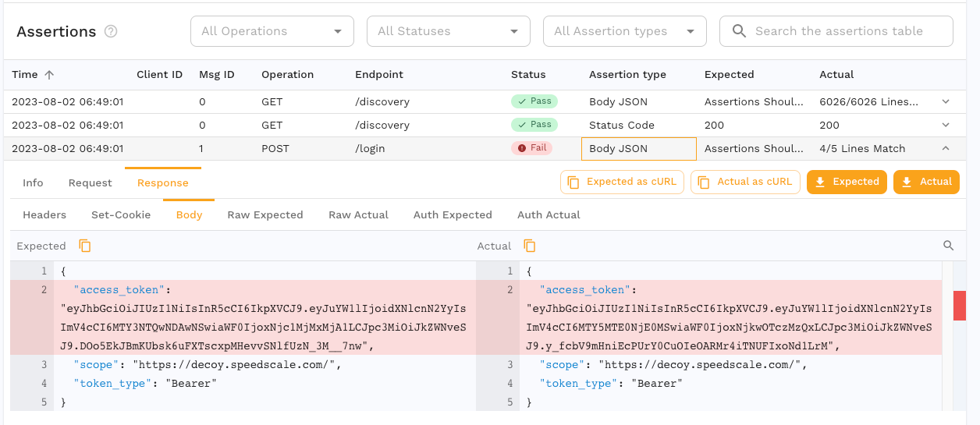Open the All Statuses dropdown
Viewport: 980px width, 425px height.
pyautogui.click(x=449, y=31)
